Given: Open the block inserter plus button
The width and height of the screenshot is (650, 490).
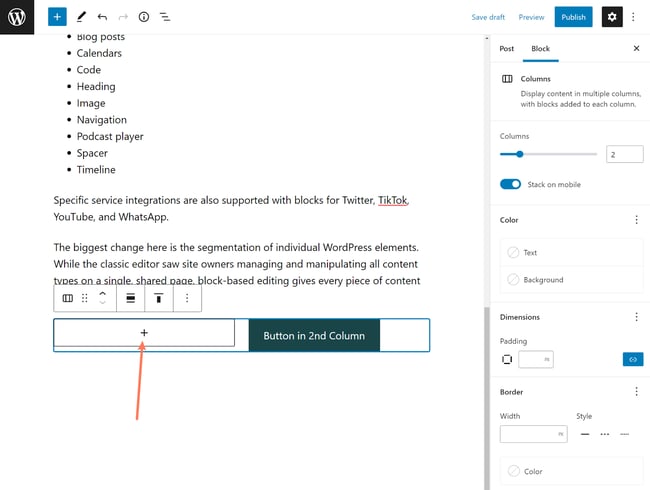Looking at the screenshot, I should click(57, 17).
